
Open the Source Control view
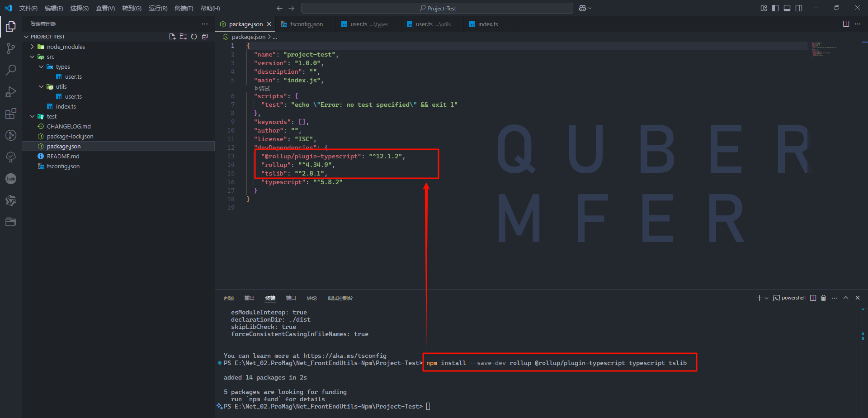pos(11,48)
